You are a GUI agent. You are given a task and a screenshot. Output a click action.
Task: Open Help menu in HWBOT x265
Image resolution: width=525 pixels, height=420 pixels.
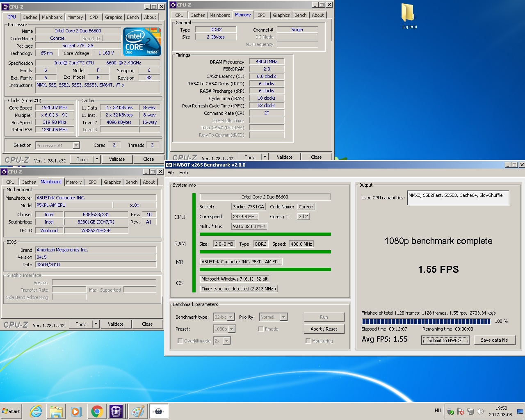tap(183, 173)
